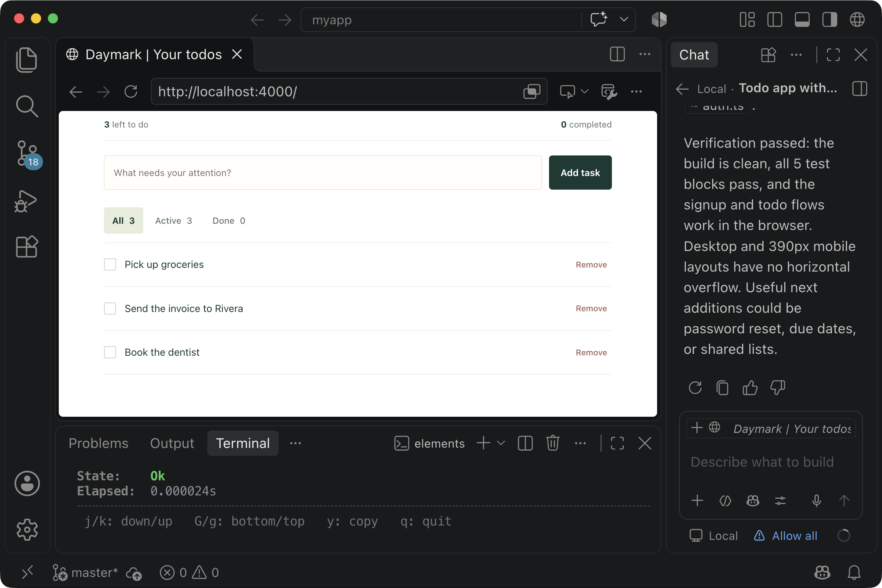The image size is (882, 588).
Task: Split the terminal panel
Action: (525, 443)
